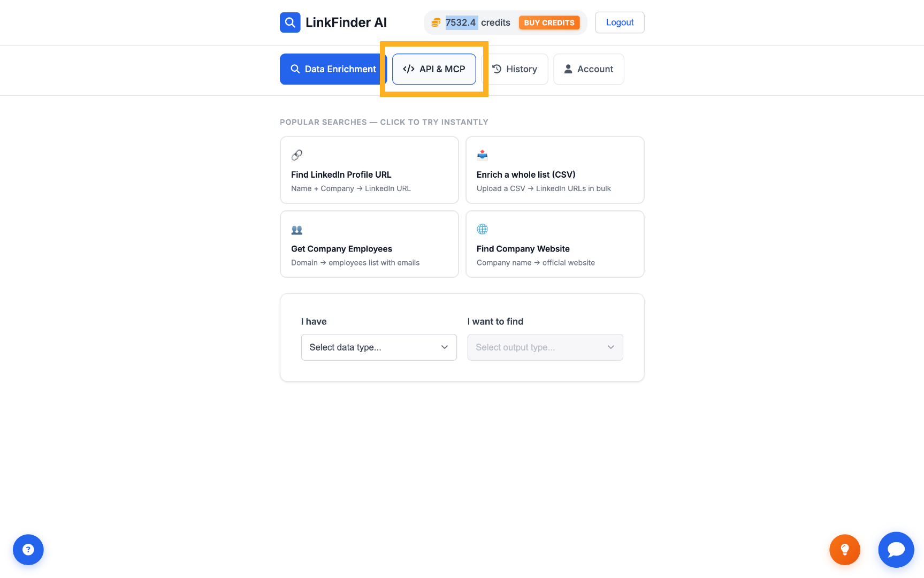Image resolution: width=924 pixels, height=578 pixels.
Task: Open the History tab
Action: point(515,69)
